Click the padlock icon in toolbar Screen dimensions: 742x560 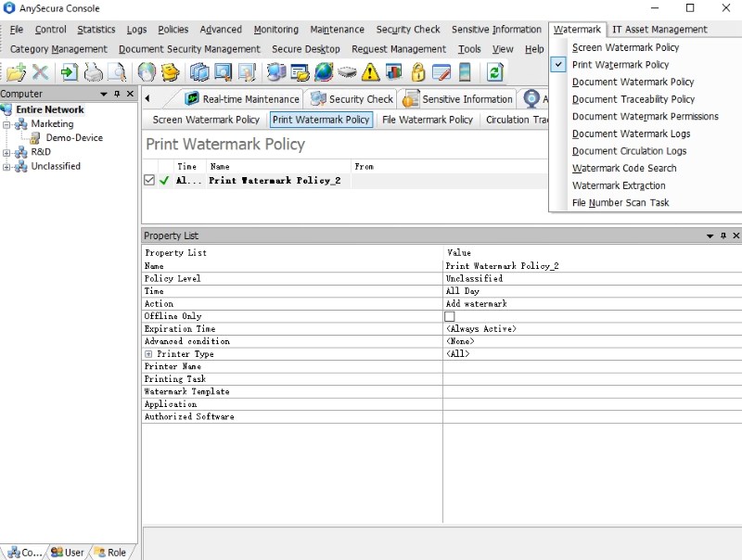417,72
